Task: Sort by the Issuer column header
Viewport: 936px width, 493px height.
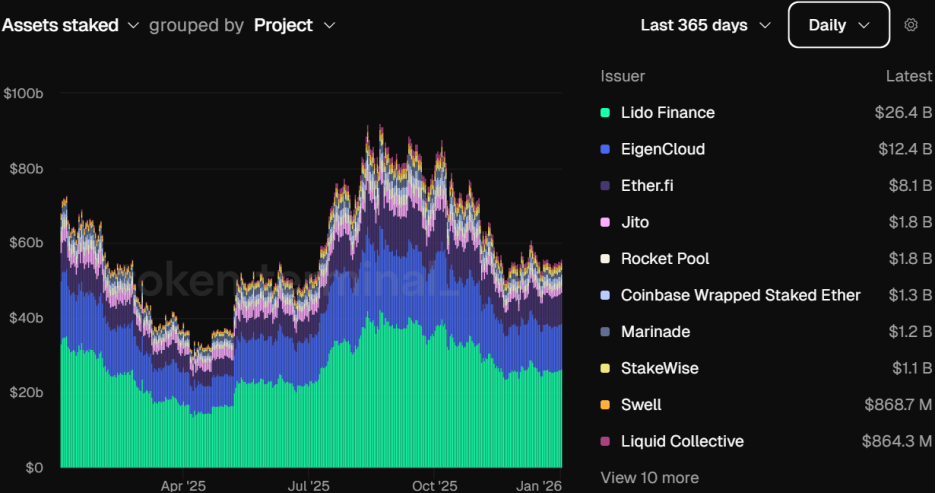Action: coord(623,76)
